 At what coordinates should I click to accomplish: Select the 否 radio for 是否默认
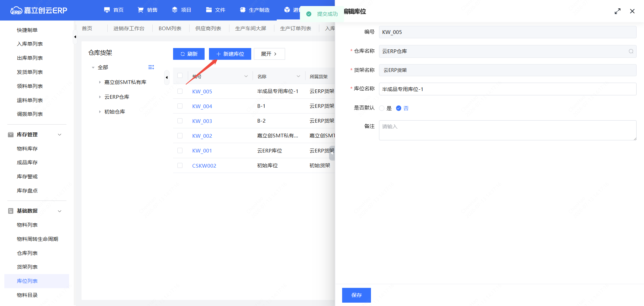pos(398,108)
